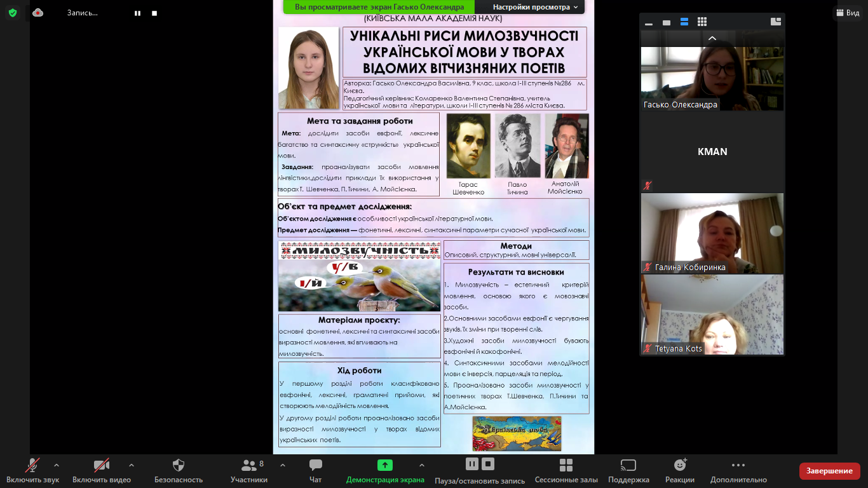
Task: Expand share options arrow beside Демонстрация экрана
Action: (421, 465)
